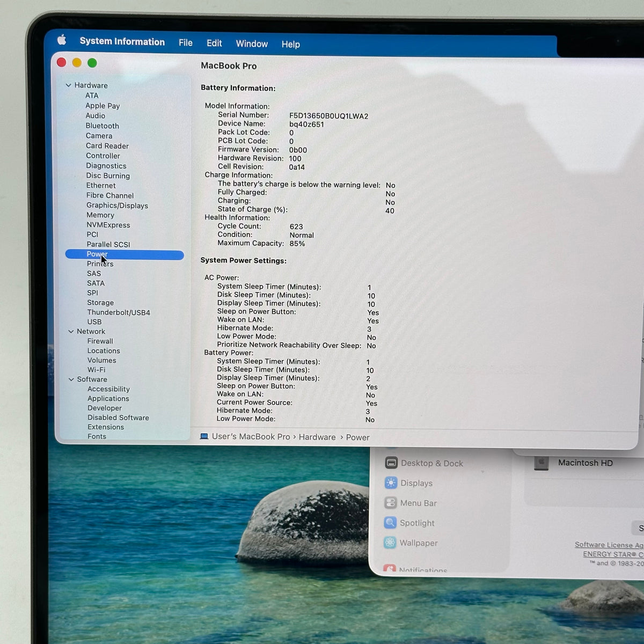
Task: Click the MacBook Pro icon in path bar
Action: [204, 436]
